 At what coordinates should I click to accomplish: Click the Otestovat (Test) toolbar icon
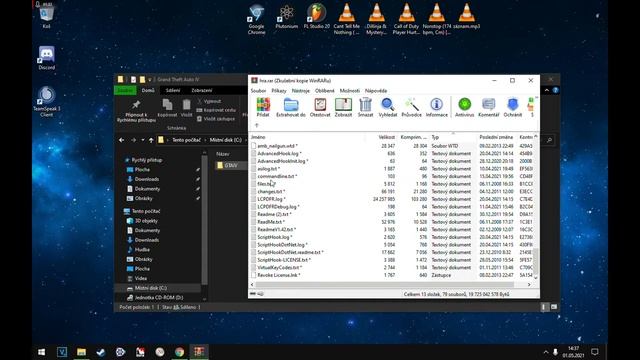pyautogui.click(x=320, y=107)
